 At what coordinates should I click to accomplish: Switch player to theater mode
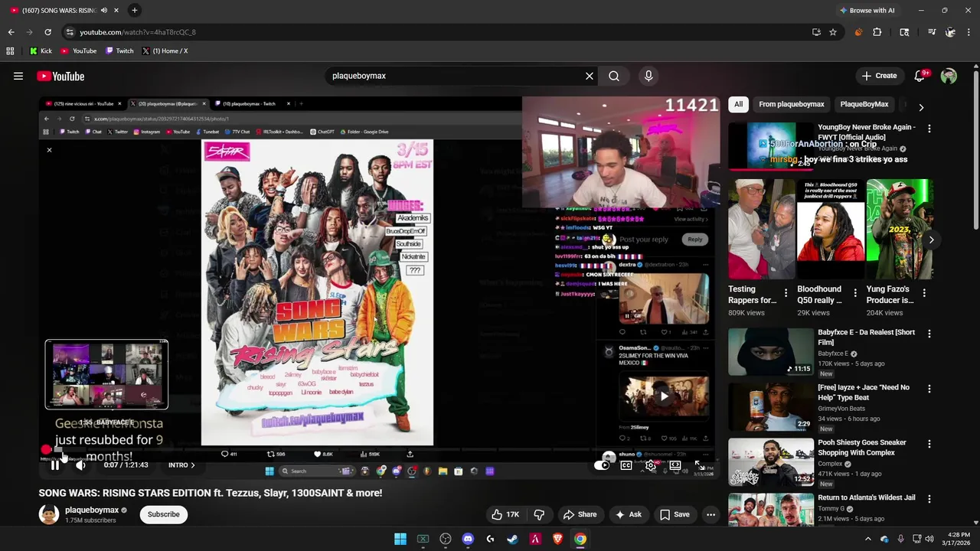tap(675, 465)
